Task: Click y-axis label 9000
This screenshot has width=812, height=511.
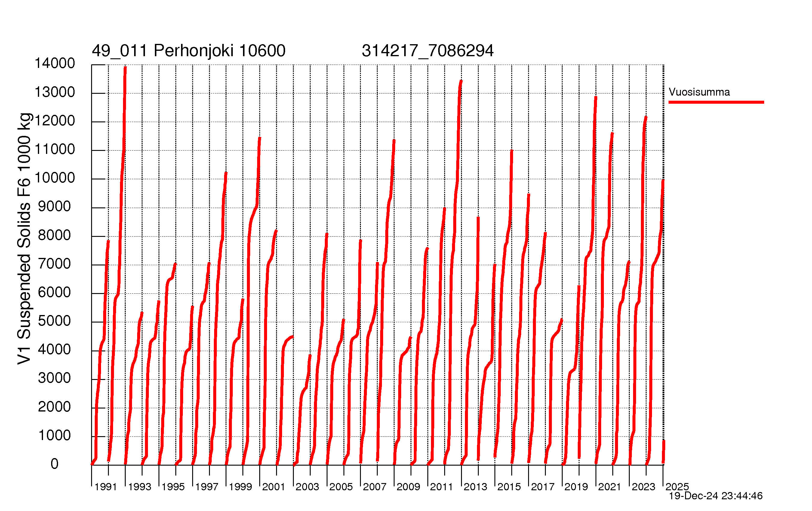Action: point(55,206)
